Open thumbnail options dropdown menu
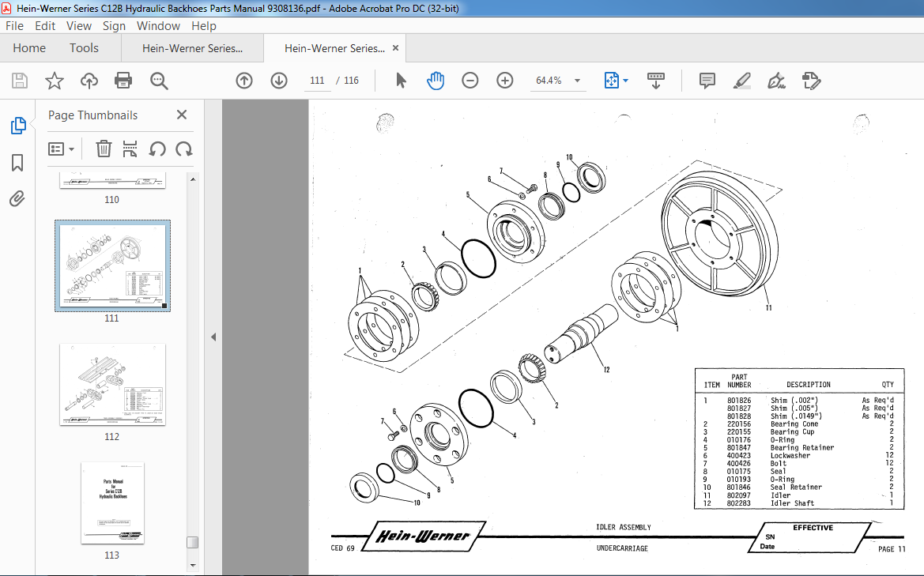Image resolution: width=924 pixels, height=576 pixels. pyautogui.click(x=62, y=149)
